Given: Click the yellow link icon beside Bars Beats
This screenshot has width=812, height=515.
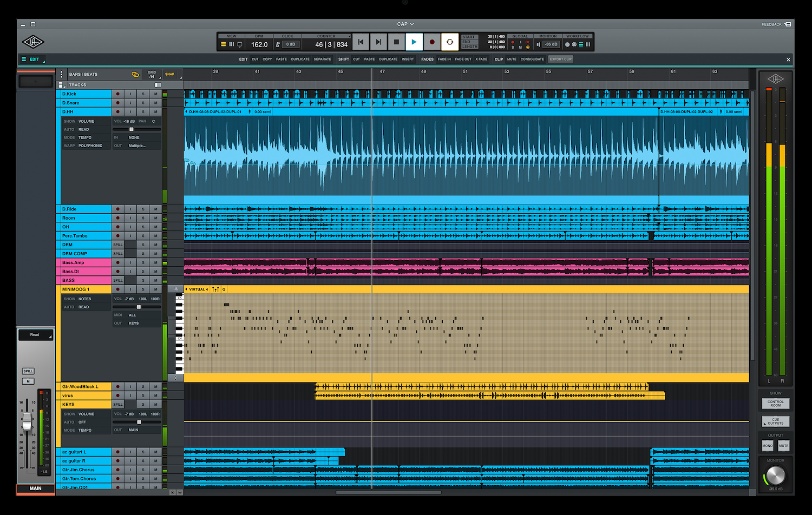Looking at the screenshot, I should [135, 74].
